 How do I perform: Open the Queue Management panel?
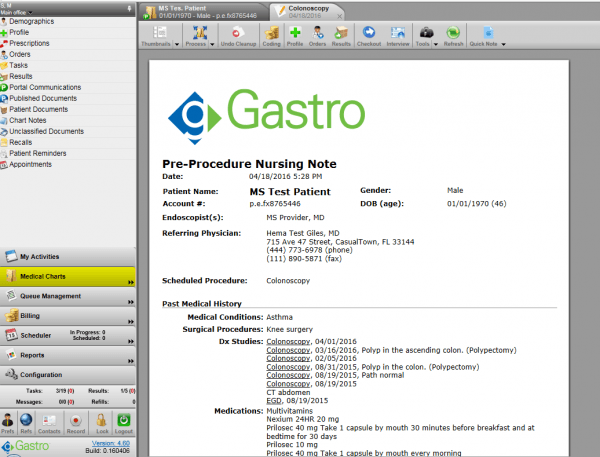coord(68,296)
